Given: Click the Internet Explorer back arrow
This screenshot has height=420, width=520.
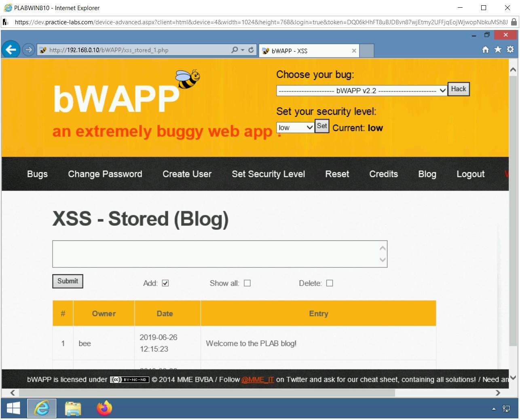Looking at the screenshot, I should 11,49.
